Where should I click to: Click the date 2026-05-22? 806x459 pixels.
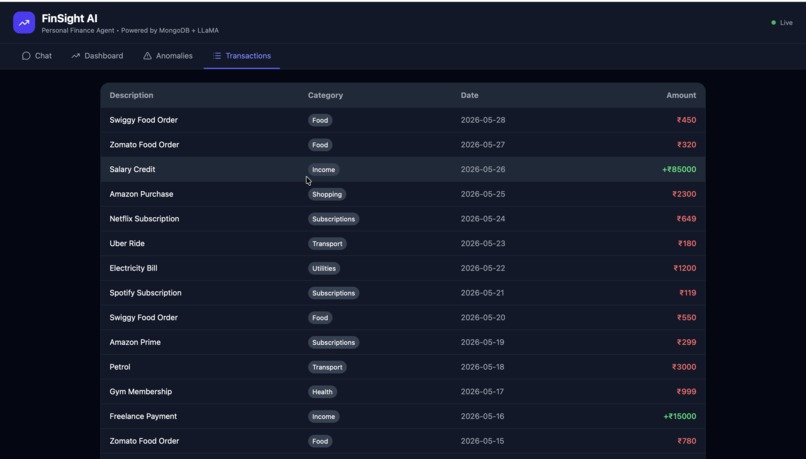(483, 268)
